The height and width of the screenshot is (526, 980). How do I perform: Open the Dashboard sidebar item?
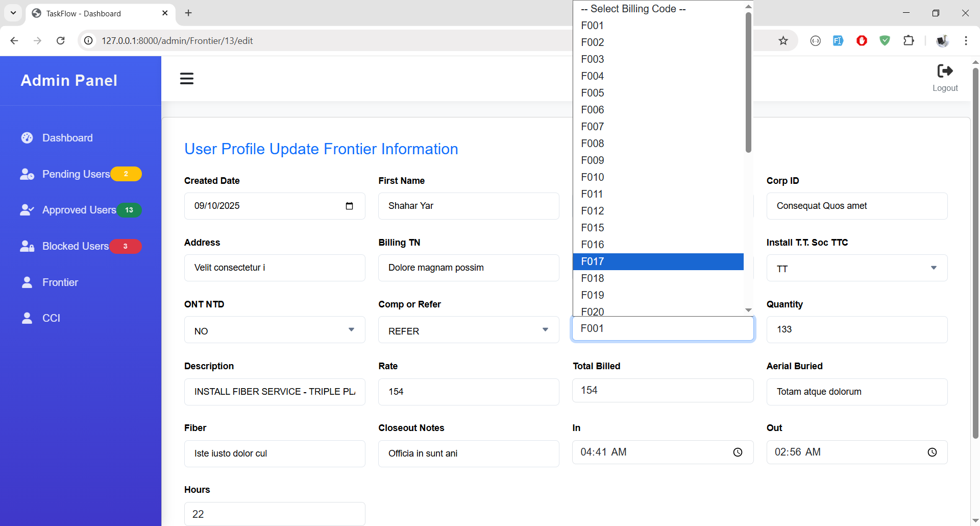pos(67,138)
